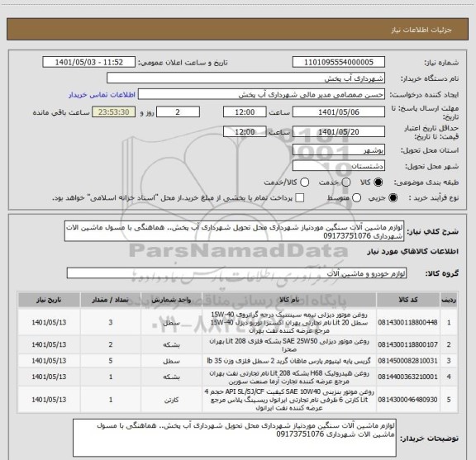This screenshot has height=460, width=476.
Task: Click the توضیحات خریدار text area
Action: coord(235,438)
